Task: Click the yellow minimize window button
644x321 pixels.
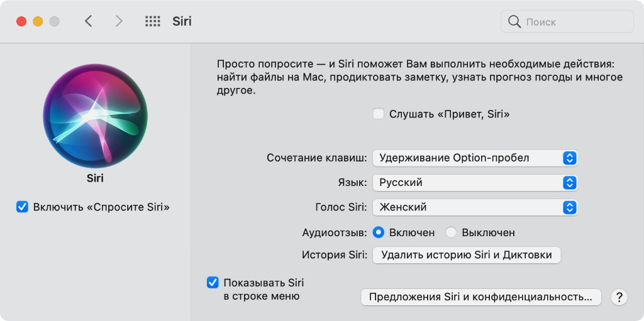Action: pos(38,21)
